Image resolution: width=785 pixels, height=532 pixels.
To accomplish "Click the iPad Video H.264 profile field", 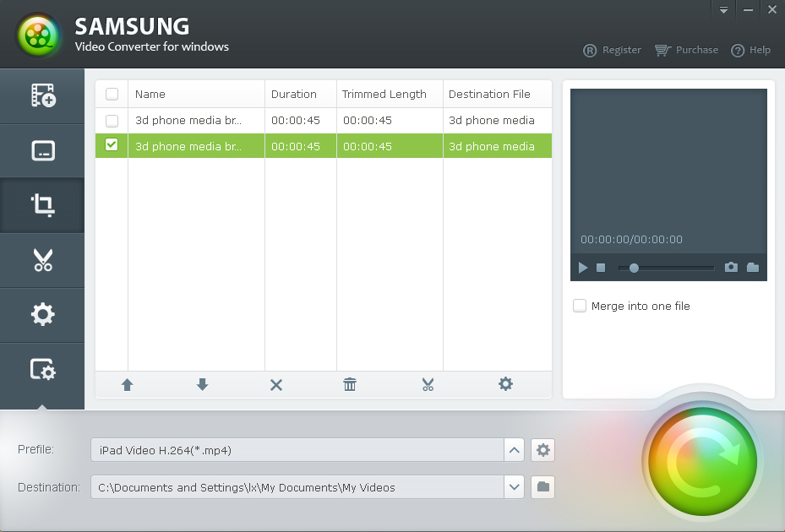I will pyautogui.click(x=297, y=450).
